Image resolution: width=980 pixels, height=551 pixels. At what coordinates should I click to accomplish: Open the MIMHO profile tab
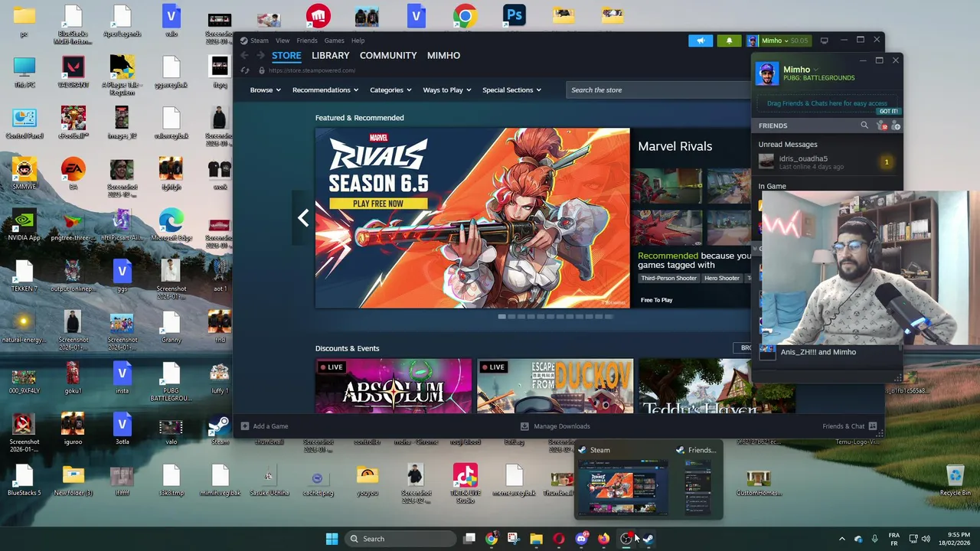pyautogui.click(x=443, y=55)
